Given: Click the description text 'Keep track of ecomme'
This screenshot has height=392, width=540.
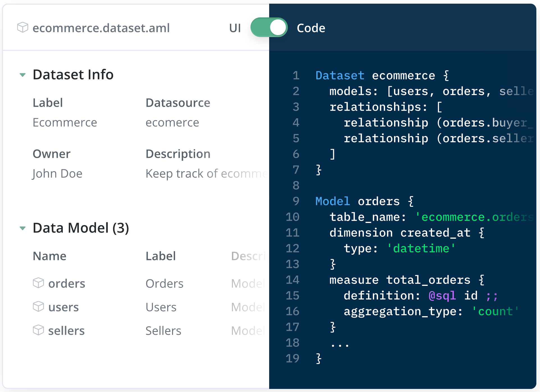Looking at the screenshot, I should (207, 174).
